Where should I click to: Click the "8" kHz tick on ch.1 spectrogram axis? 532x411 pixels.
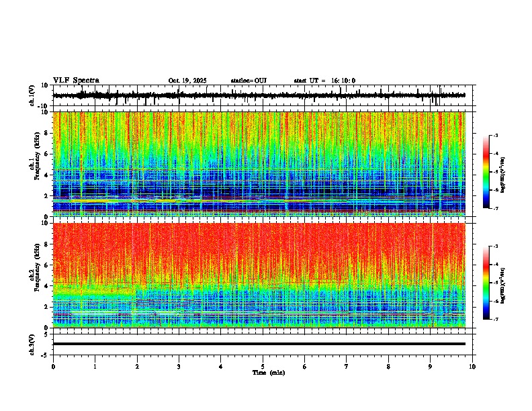[x=47, y=133]
